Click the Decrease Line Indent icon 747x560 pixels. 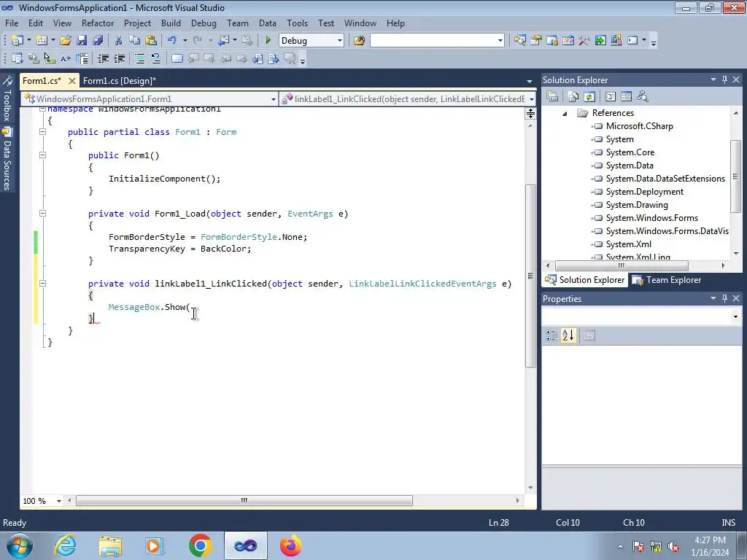point(103,58)
